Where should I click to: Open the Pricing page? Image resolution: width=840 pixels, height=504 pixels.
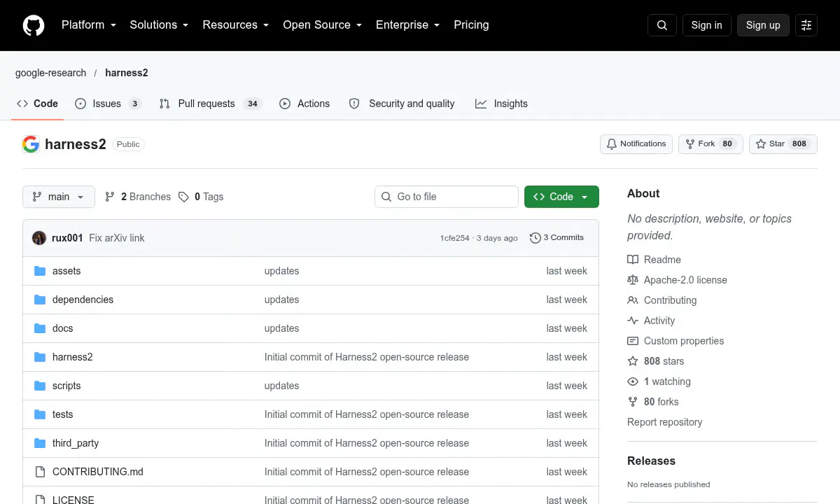tap(471, 25)
